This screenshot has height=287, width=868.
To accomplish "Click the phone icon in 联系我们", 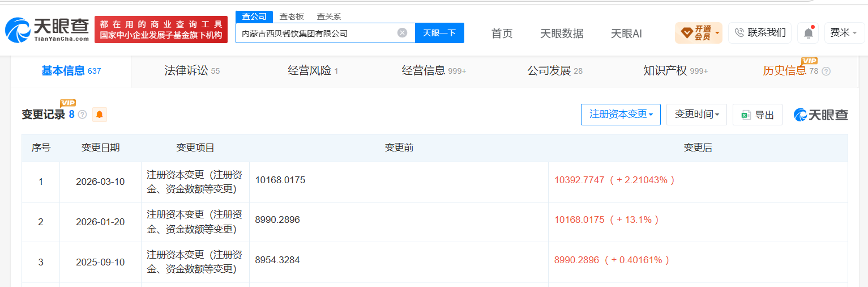I will [739, 33].
